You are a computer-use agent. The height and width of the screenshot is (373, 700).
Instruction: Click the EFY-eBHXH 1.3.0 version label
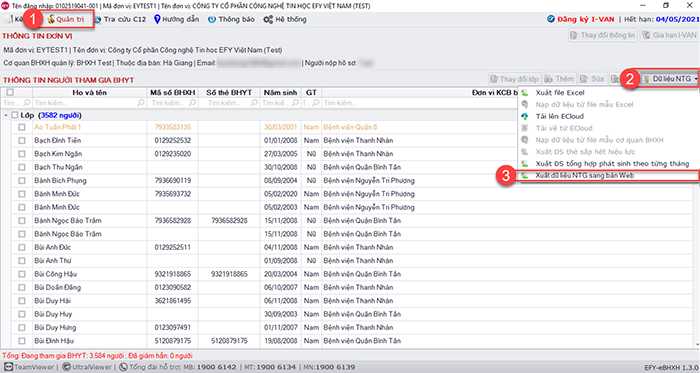671,367
